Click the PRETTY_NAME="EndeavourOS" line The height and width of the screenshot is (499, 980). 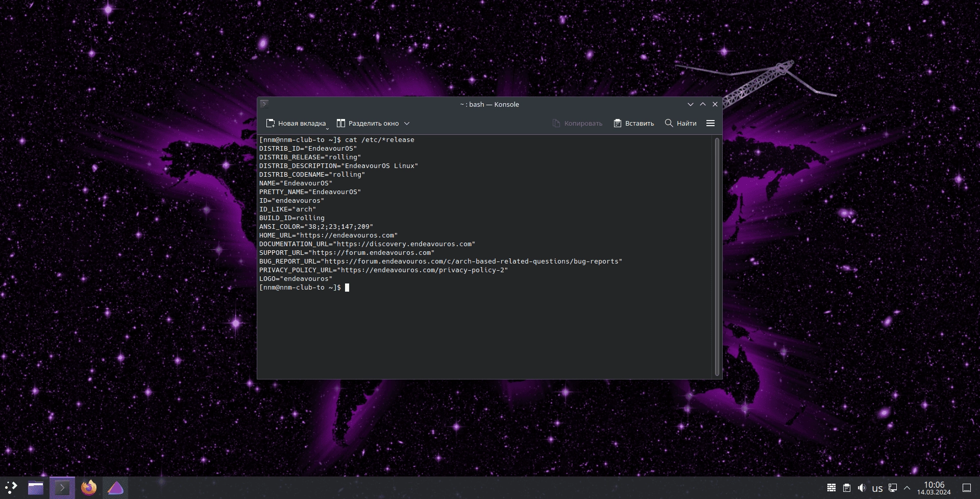310,192
